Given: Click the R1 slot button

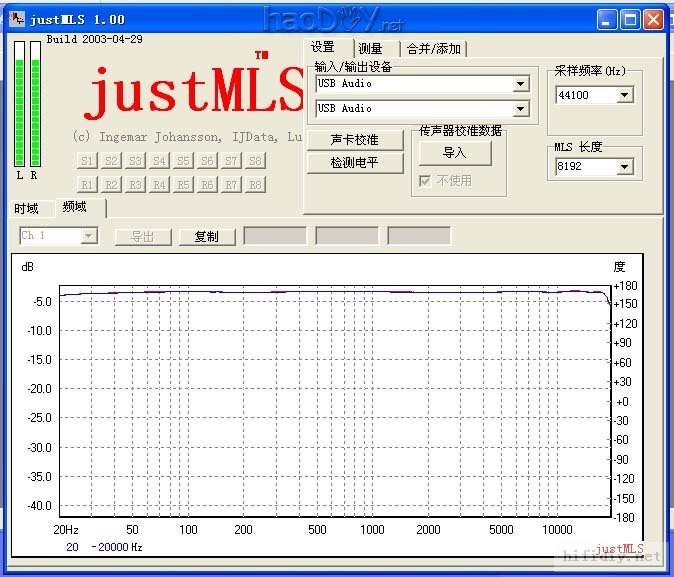Looking at the screenshot, I should (87, 185).
